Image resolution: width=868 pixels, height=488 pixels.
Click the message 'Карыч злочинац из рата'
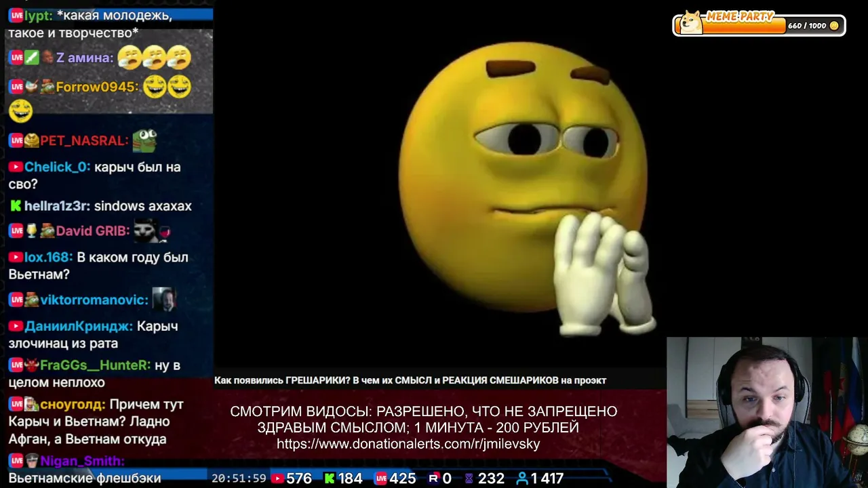93,335
